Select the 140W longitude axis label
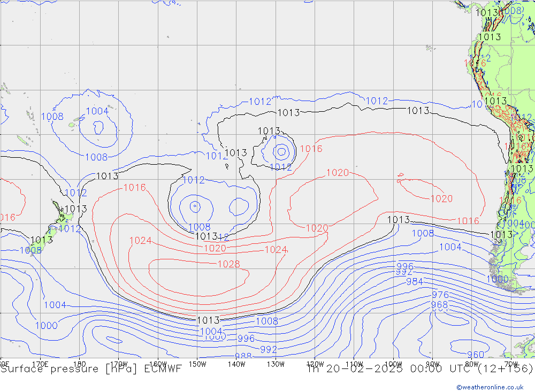Screen dimensions: 535x392 [x=237, y=364]
